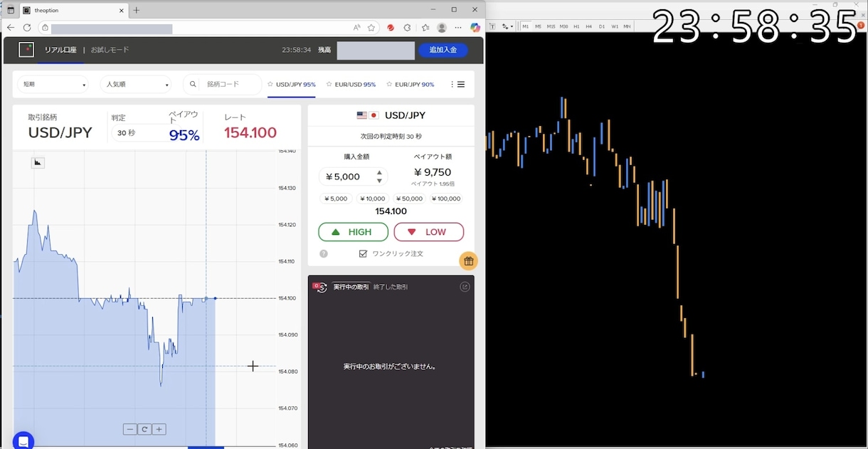The height and width of the screenshot is (449, 868).
Task: Open the browser settings three-dot menu
Action: [x=458, y=28]
